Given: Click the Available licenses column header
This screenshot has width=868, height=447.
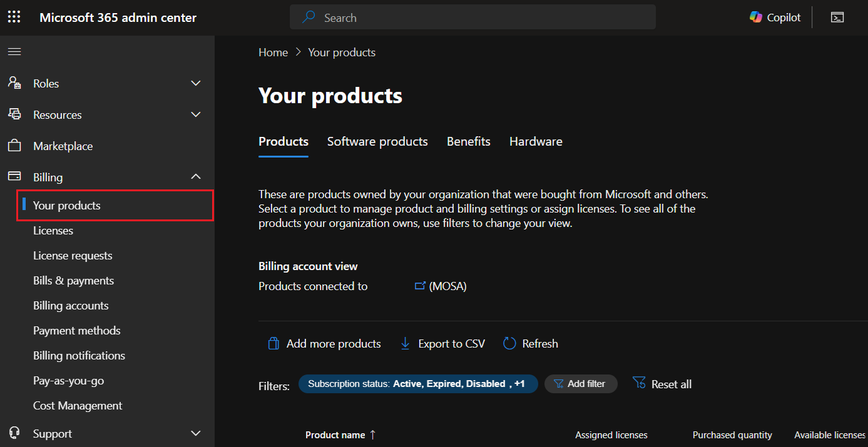Looking at the screenshot, I should pos(830,435).
